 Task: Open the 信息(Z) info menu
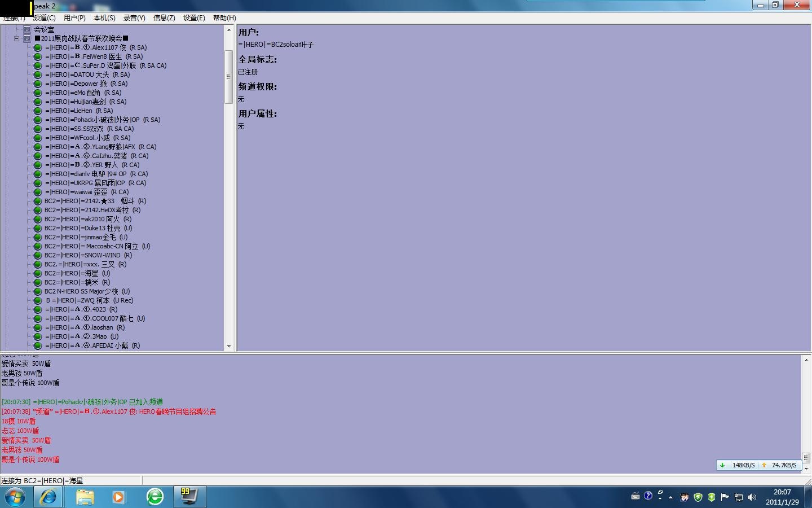coord(164,18)
